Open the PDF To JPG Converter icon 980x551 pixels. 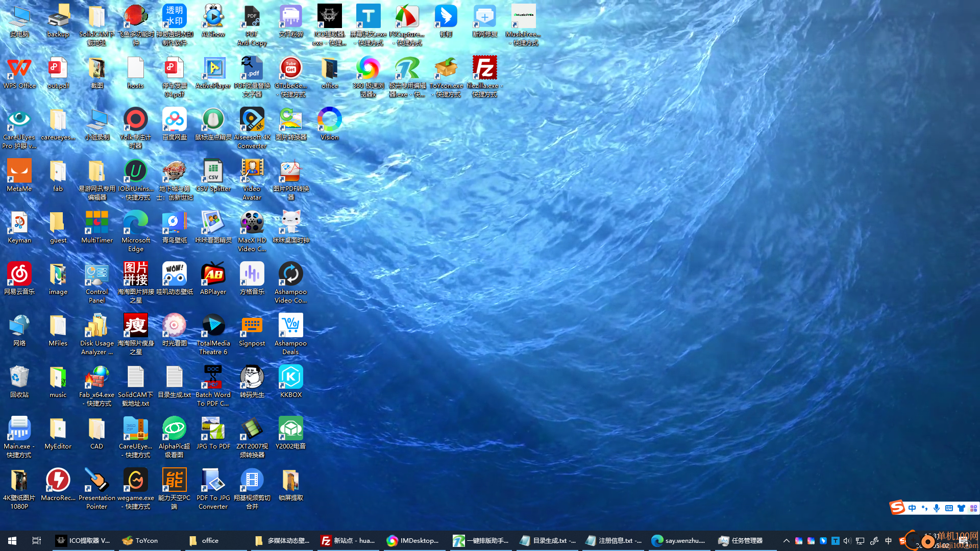coord(213,489)
